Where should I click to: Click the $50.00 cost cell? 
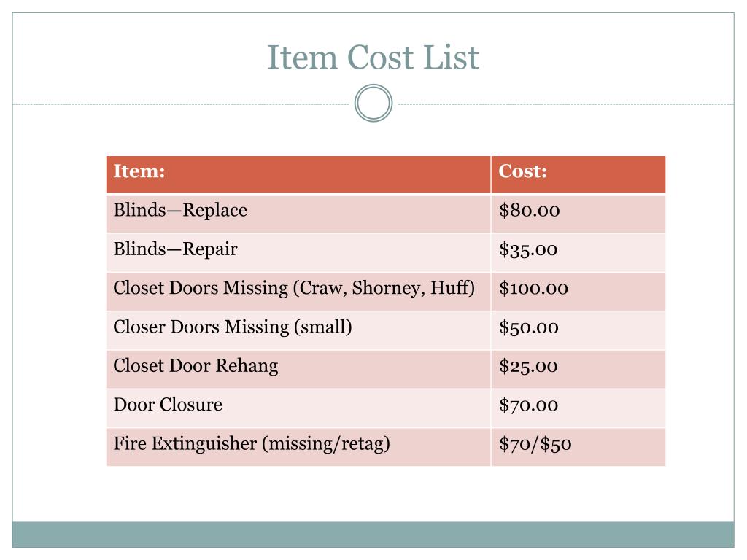[578, 330]
